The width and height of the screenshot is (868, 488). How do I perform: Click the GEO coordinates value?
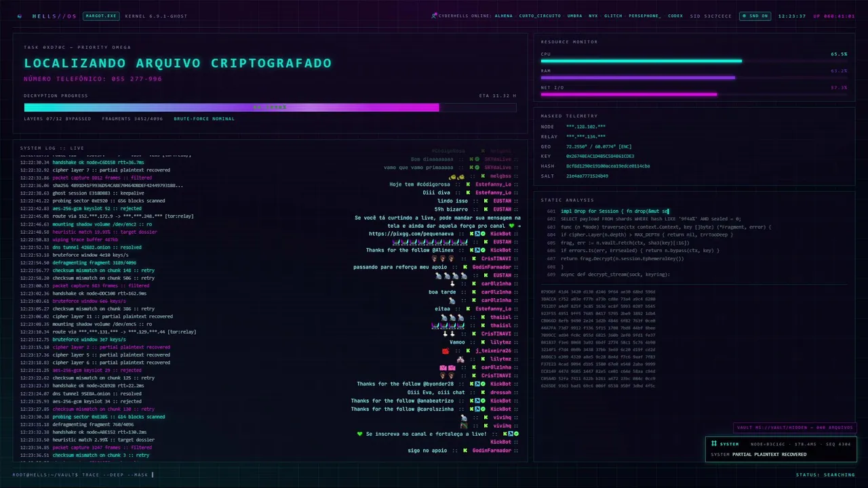coord(599,146)
